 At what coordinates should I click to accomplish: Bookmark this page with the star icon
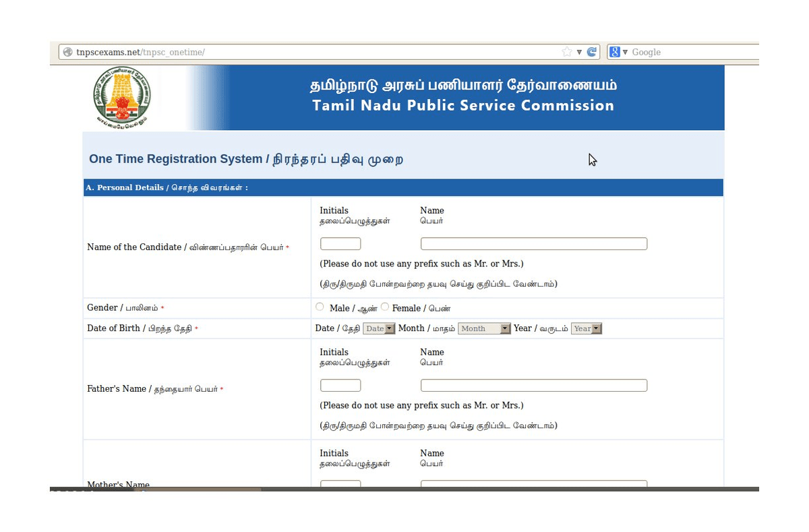pos(567,52)
